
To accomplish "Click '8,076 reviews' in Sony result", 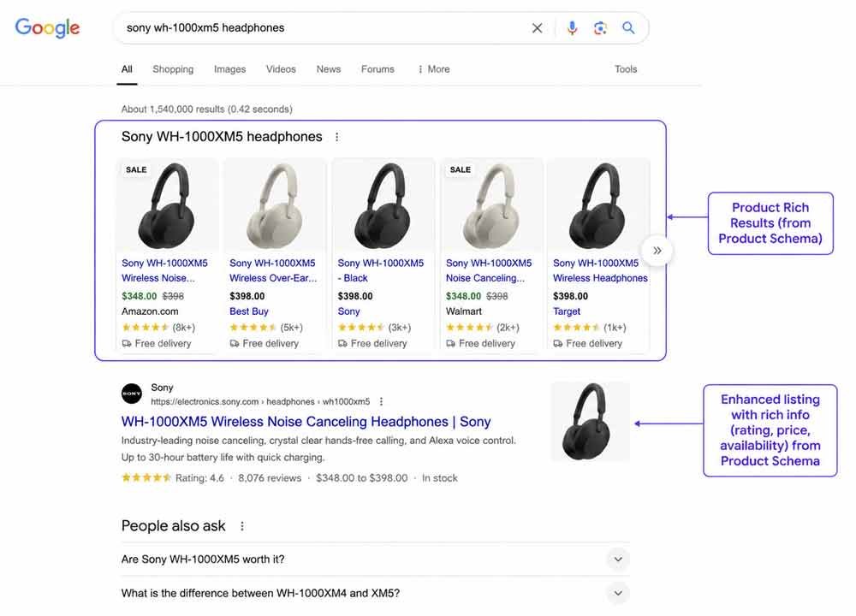I will [270, 478].
